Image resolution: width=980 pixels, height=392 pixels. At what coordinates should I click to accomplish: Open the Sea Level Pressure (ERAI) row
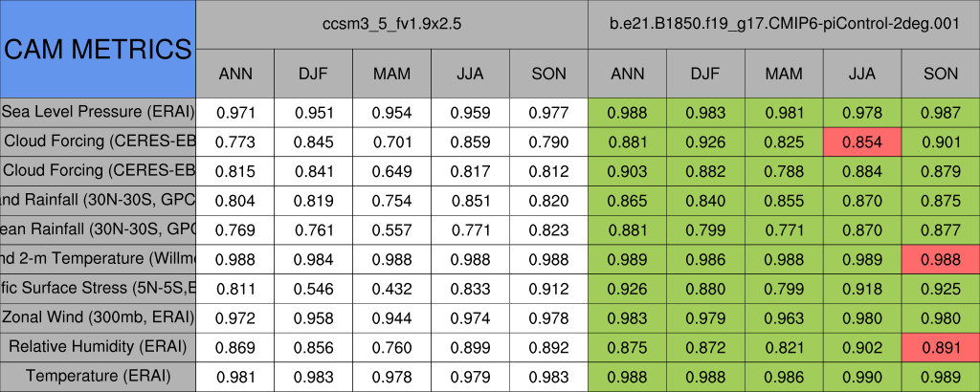tap(98, 112)
